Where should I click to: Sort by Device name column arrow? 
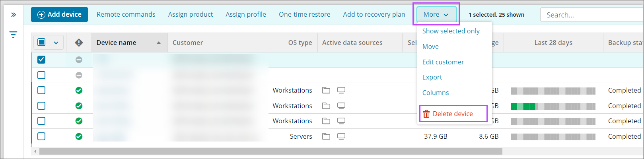tap(159, 43)
